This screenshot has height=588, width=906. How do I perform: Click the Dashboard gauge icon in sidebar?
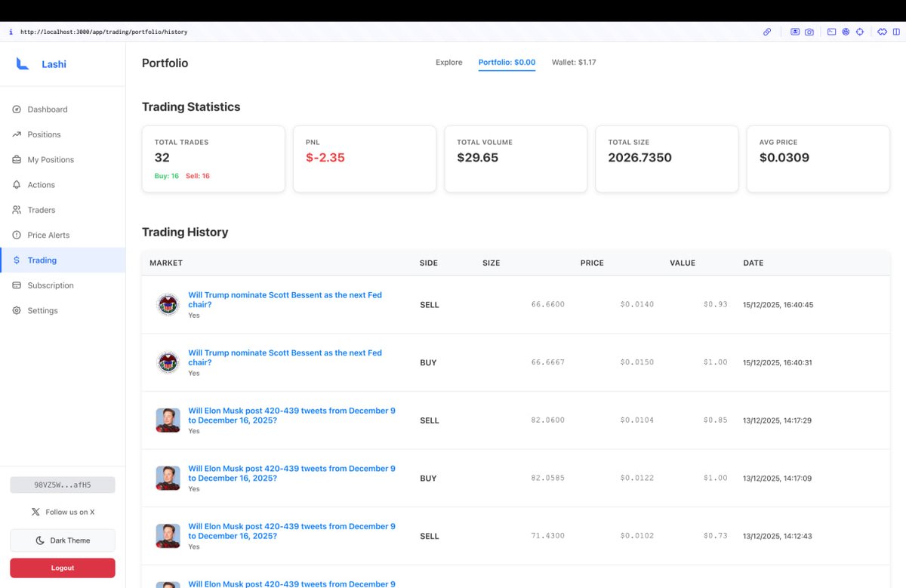[17, 109]
